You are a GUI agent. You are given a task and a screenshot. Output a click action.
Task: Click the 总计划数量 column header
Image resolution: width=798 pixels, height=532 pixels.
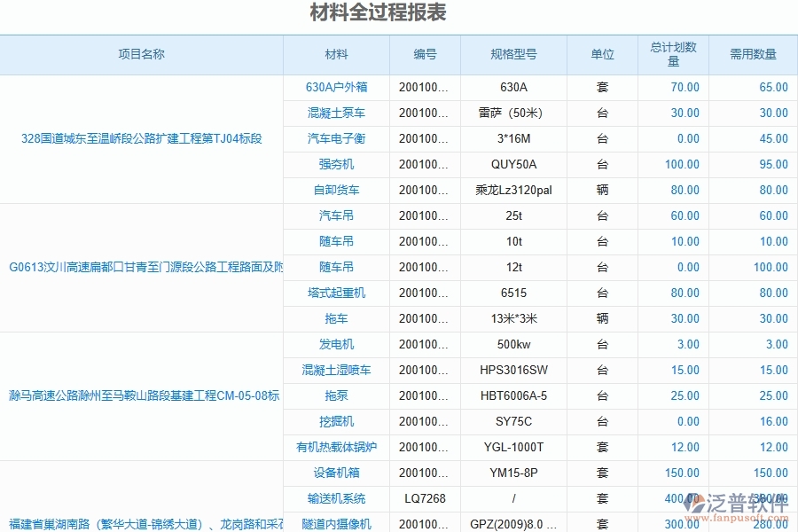tap(671, 54)
